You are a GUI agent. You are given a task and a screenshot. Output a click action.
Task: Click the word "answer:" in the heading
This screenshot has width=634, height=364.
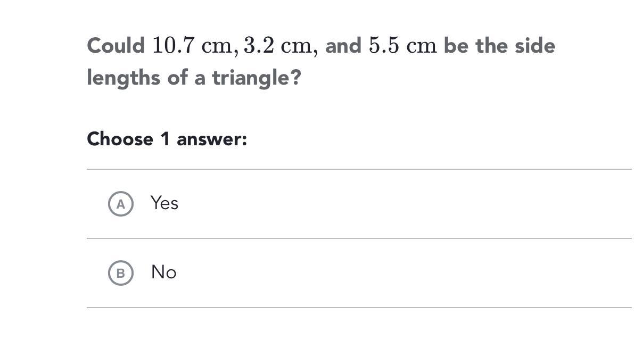click(212, 139)
